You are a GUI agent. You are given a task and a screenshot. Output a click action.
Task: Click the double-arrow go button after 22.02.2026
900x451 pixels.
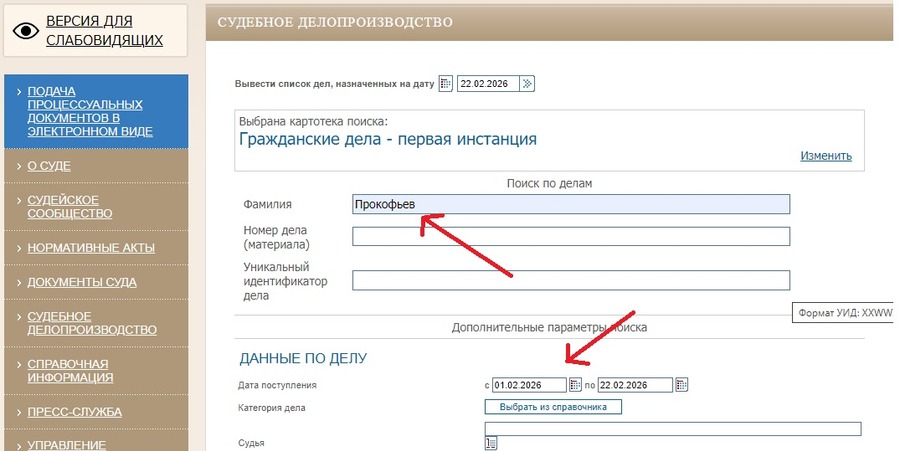pyautogui.click(x=528, y=84)
